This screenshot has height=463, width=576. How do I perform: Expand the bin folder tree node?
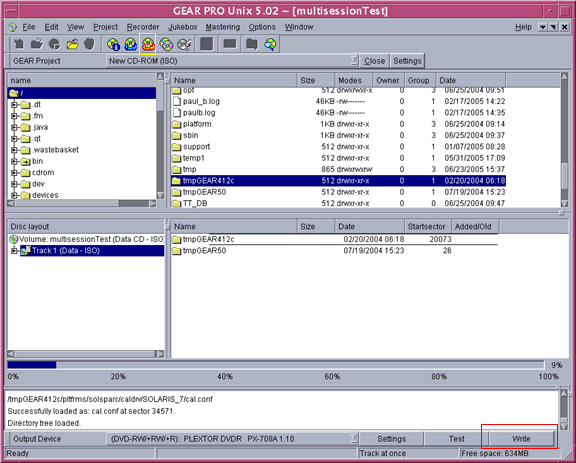(x=14, y=161)
